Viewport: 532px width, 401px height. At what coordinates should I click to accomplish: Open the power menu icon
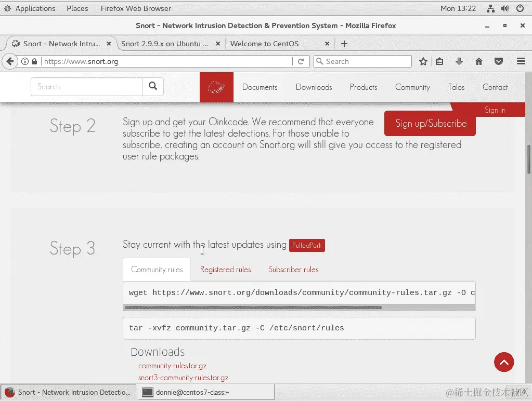click(520, 8)
